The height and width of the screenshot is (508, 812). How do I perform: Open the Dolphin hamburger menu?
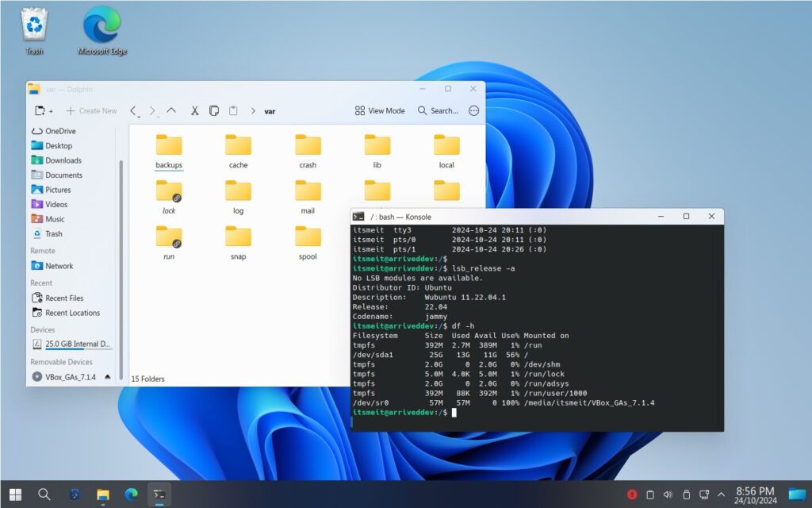474,110
